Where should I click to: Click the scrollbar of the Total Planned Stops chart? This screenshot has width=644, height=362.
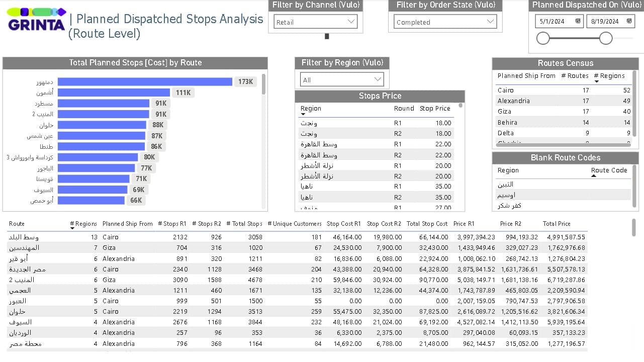point(263,84)
